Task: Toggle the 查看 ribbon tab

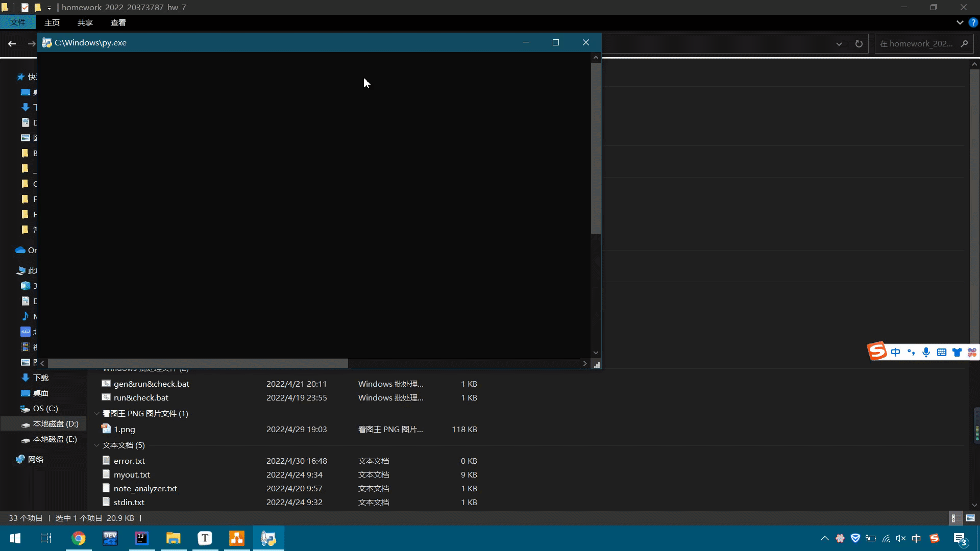Action: pos(118,22)
